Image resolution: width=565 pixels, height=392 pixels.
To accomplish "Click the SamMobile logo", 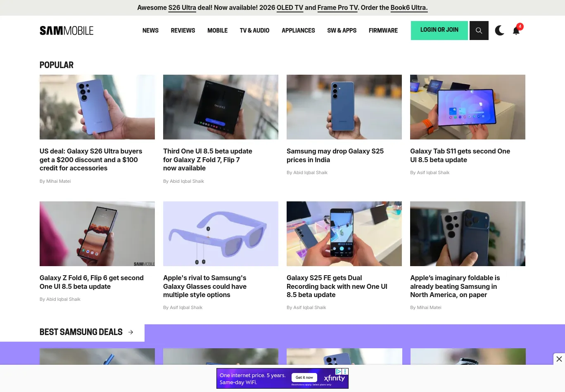I will click(66, 31).
